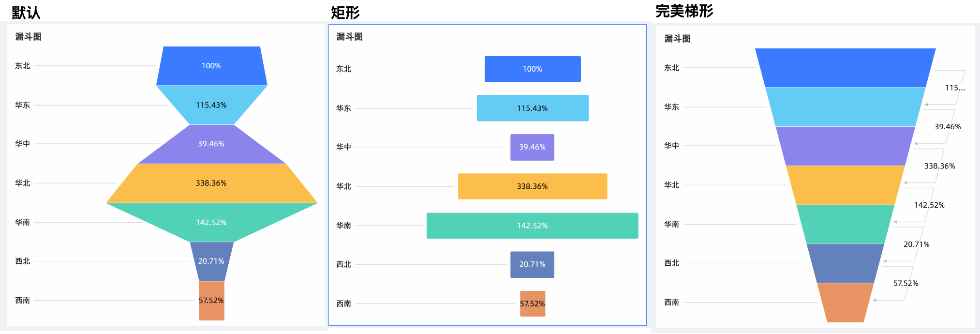Select the 100% blue rectangle bar

(533, 69)
